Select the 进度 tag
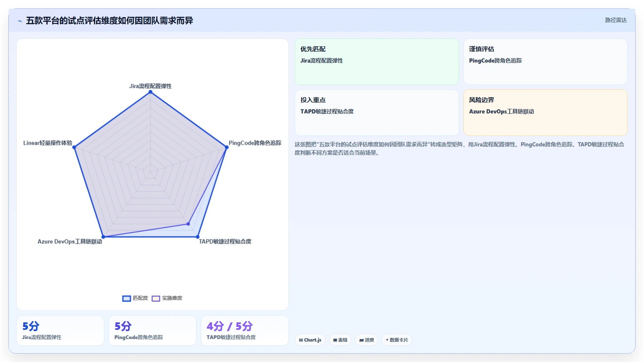 [x=366, y=340]
